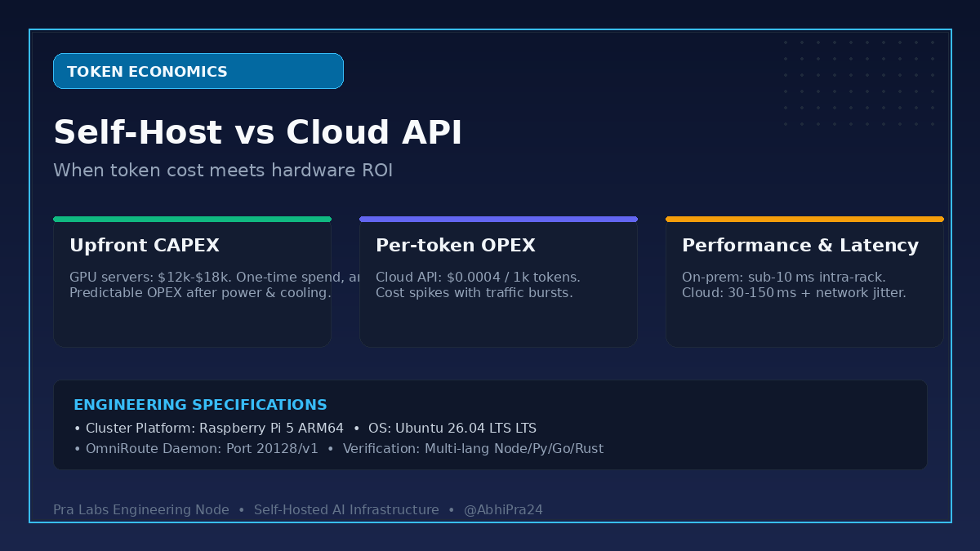Select the Per-token OPEX card heading
Image resolution: width=980 pixels, height=551 pixels.
pyautogui.click(x=456, y=246)
